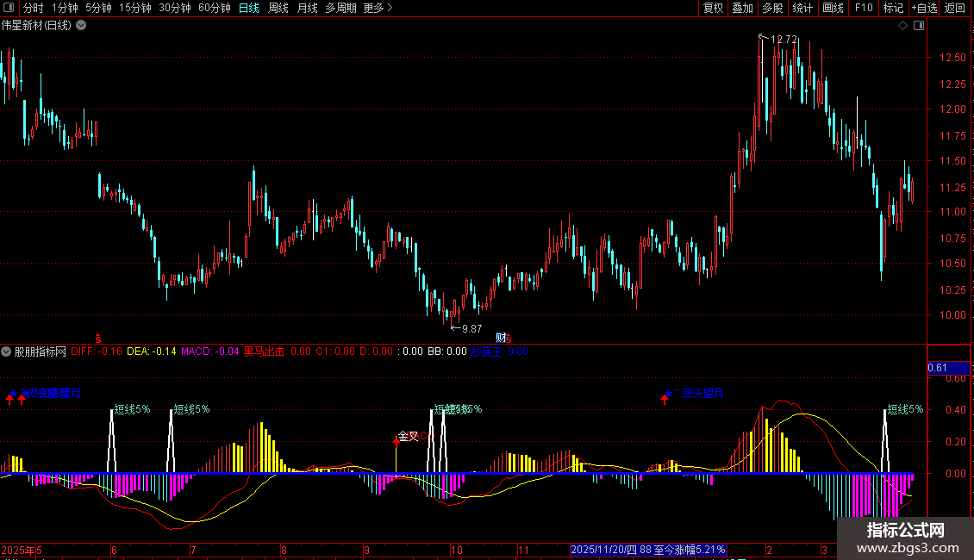Click the 金叉 golden cross signal
Viewport: 974px width, 560px height.
click(x=408, y=437)
